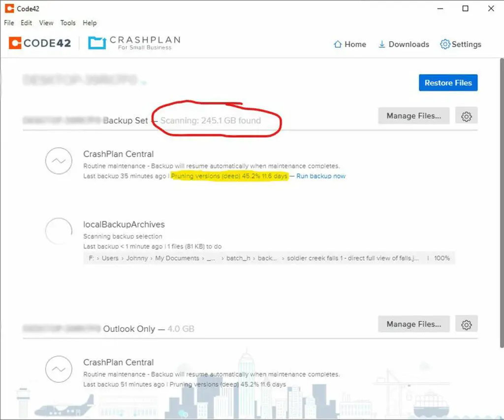The image size is (504, 420).
Task: Click the 1 files (81 KB) to do text
Action: tap(194, 246)
